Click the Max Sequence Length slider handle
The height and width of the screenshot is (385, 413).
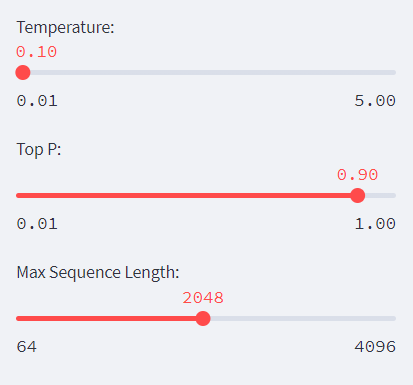[x=203, y=318]
